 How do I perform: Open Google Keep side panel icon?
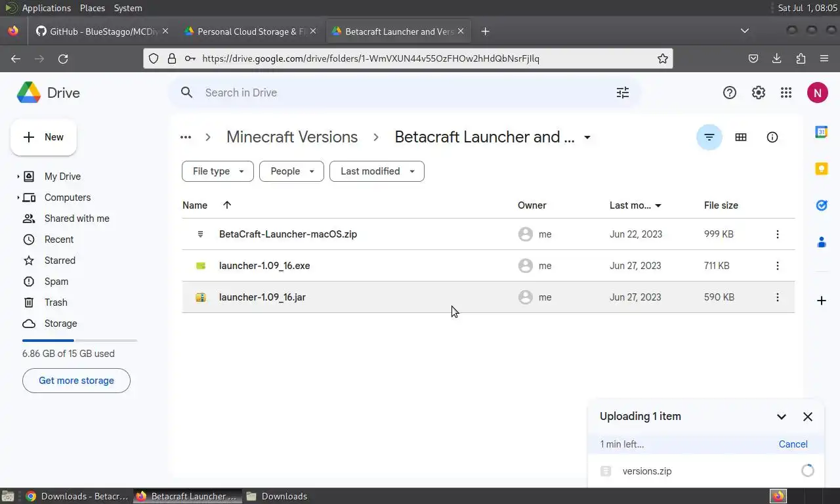pos(822,169)
